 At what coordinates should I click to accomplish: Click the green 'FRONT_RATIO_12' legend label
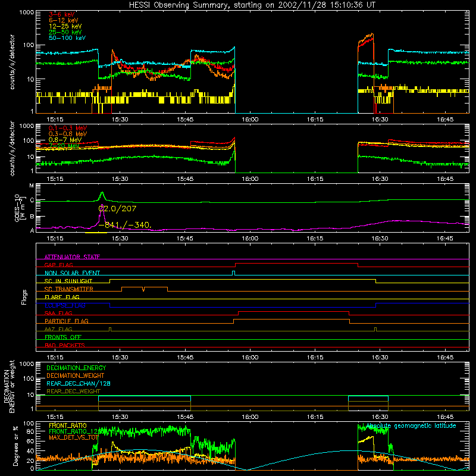(76, 431)
